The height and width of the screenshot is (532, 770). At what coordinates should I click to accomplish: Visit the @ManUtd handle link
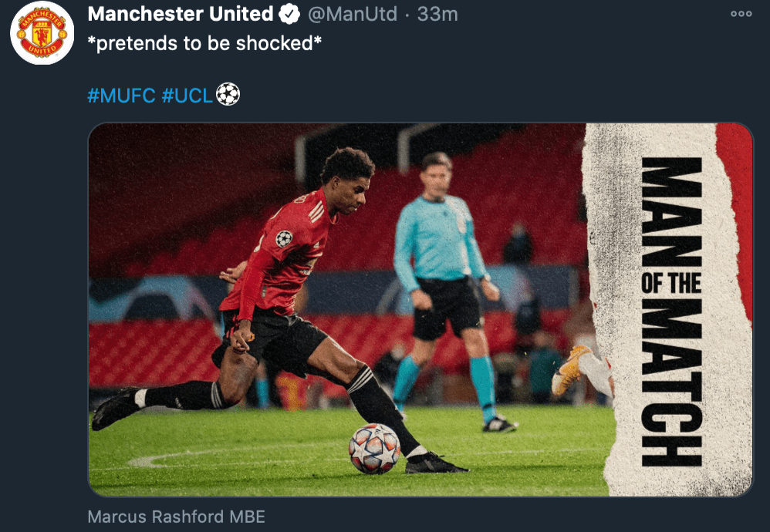(x=352, y=14)
